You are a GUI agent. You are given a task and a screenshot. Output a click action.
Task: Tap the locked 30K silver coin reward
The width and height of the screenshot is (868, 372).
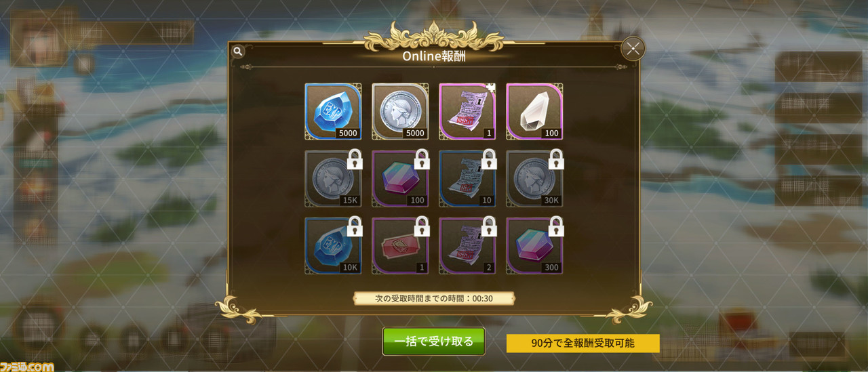pos(534,179)
